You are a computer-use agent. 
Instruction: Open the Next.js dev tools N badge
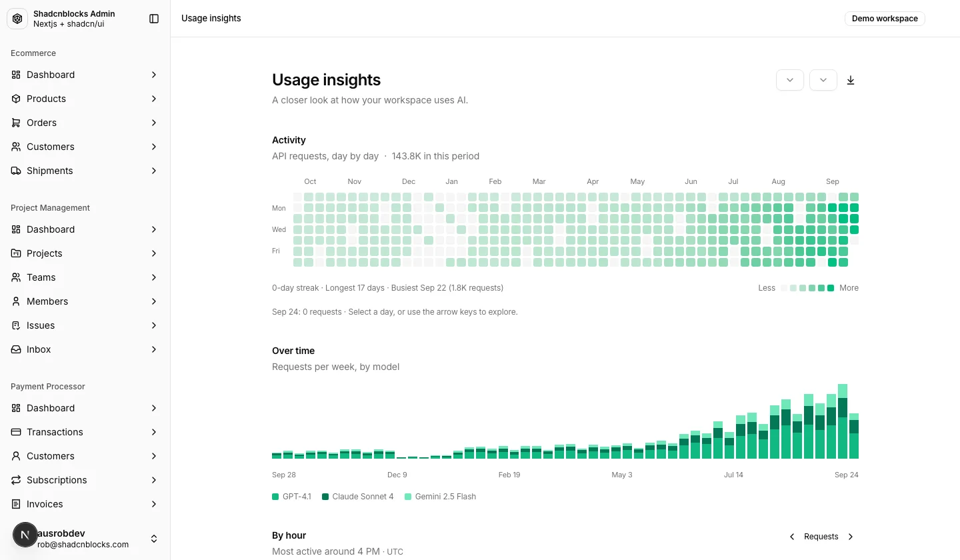25,535
